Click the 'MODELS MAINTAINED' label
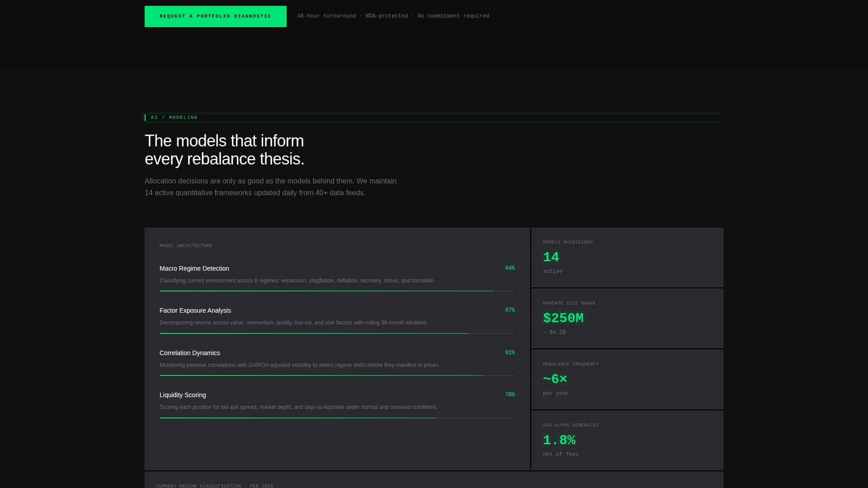Viewport: 868px width, 488px height. (x=568, y=242)
